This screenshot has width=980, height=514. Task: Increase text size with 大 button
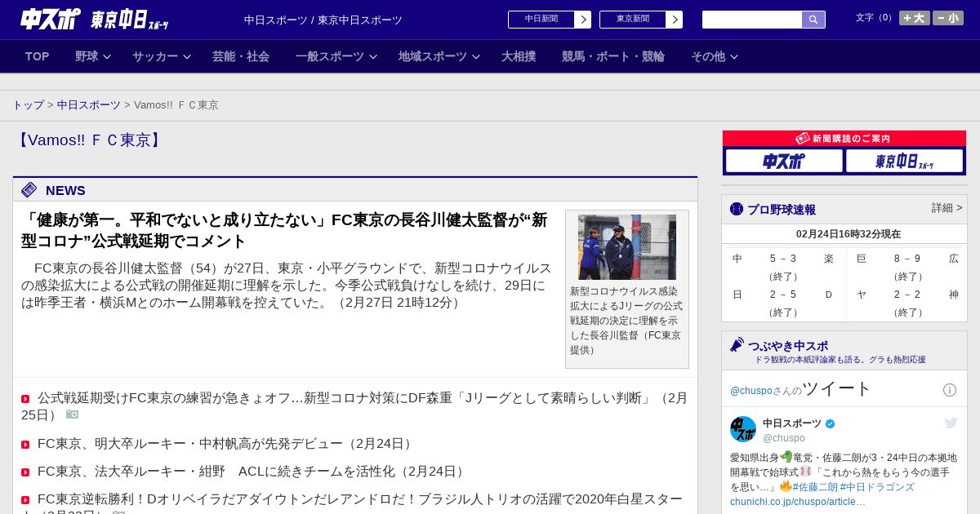tap(915, 18)
